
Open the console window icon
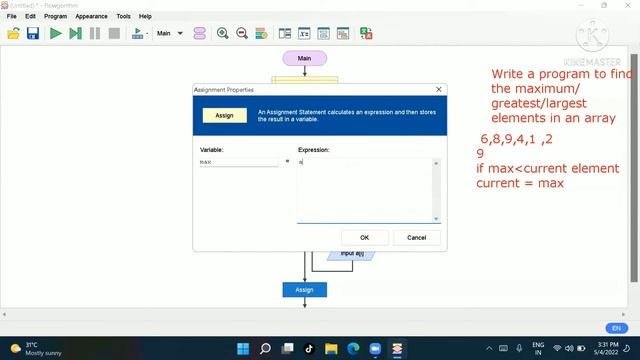tap(323, 33)
